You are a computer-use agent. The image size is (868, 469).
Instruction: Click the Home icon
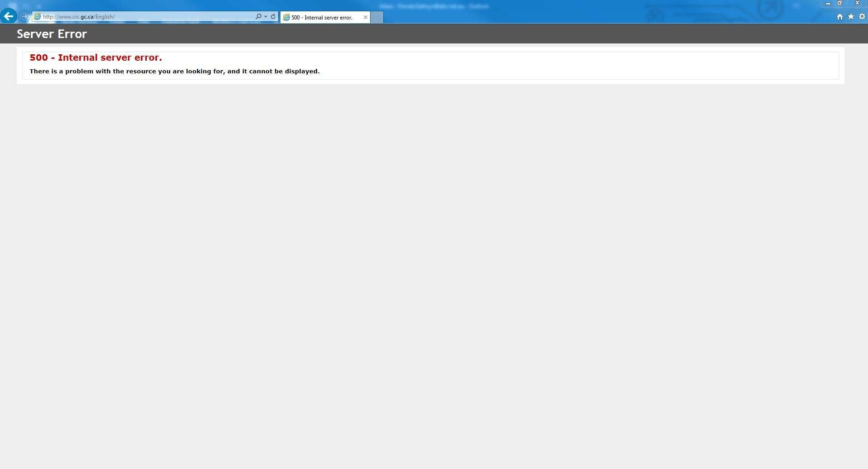839,16
